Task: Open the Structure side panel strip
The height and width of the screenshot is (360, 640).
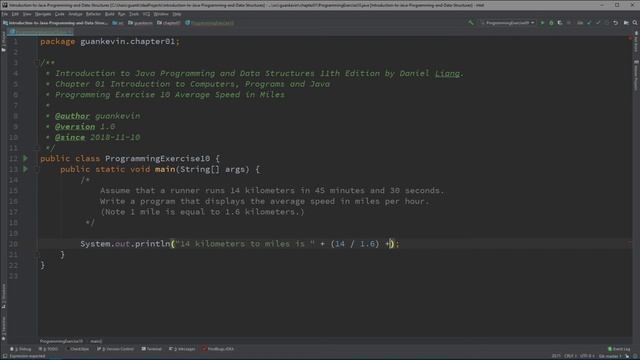Action: click(x=4, y=296)
